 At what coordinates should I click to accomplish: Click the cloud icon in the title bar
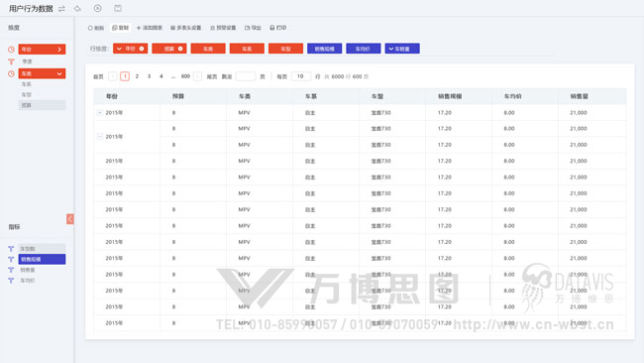77,9
